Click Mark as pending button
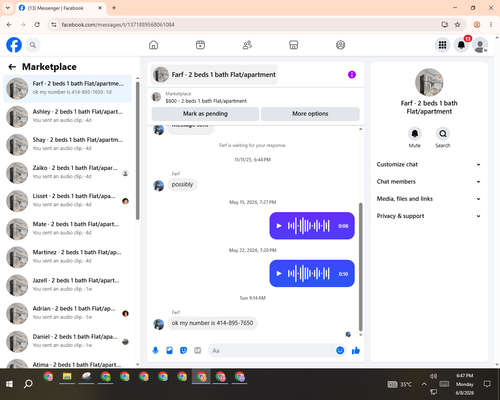The image size is (500, 400). click(205, 114)
